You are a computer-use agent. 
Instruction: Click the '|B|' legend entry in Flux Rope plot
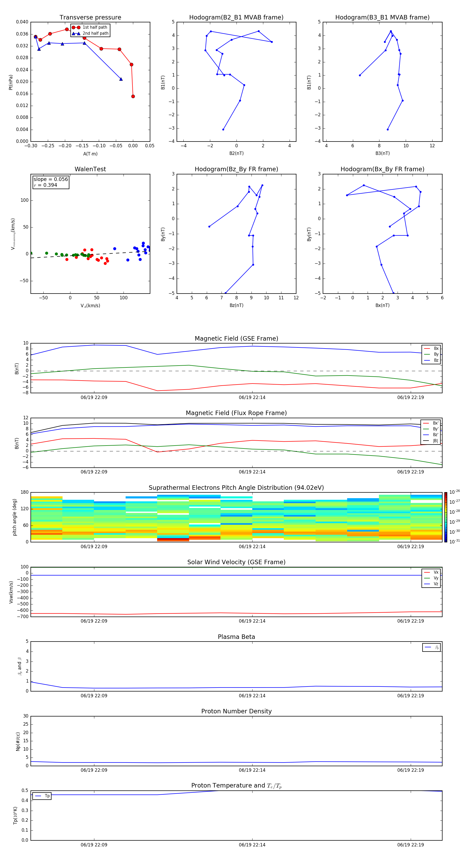[431, 441]
